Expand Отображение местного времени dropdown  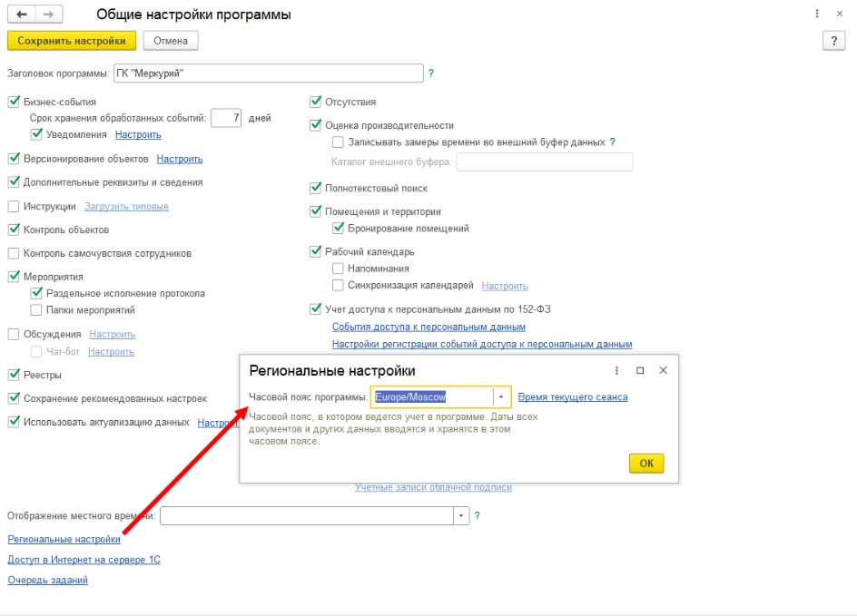[x=461, y=515]
